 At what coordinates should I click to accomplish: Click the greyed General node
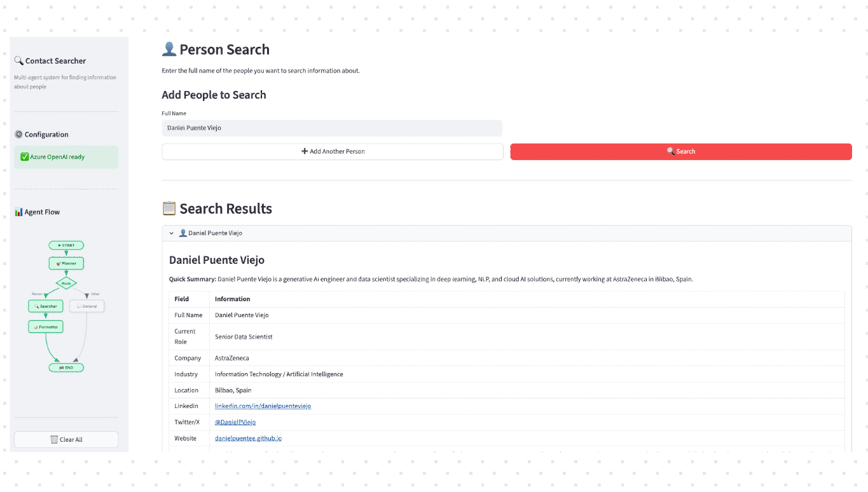86,306
